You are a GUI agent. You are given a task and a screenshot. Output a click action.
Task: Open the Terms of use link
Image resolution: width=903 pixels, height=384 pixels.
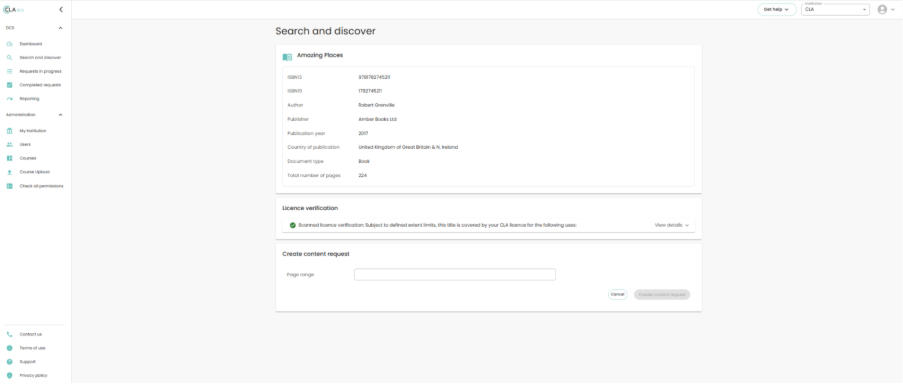pyautogui.click(x=32, y=348)
